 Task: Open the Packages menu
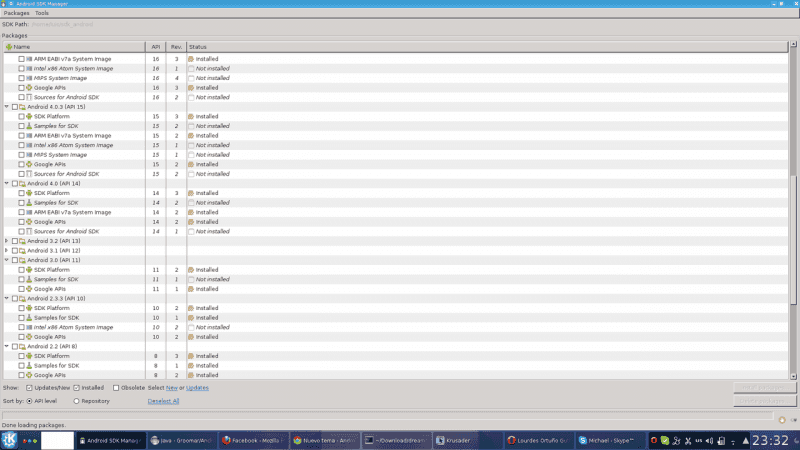pyautogui.click(x=16, y=13)
